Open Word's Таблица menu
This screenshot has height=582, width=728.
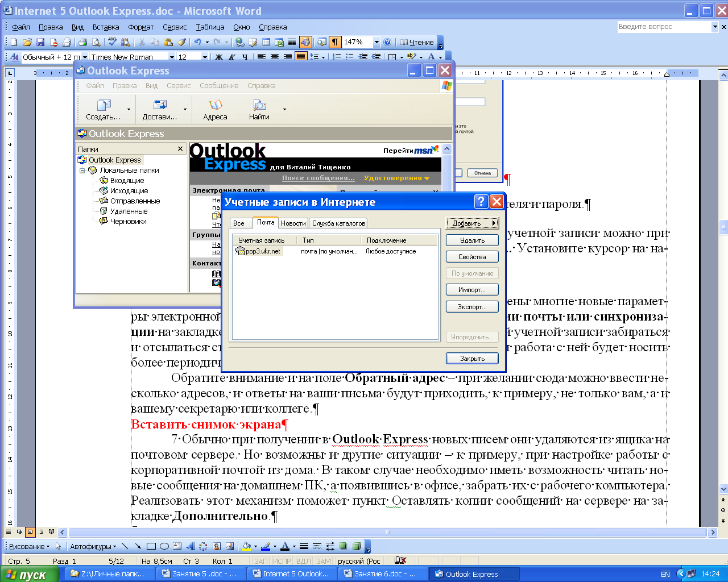(x=210, y=27)
